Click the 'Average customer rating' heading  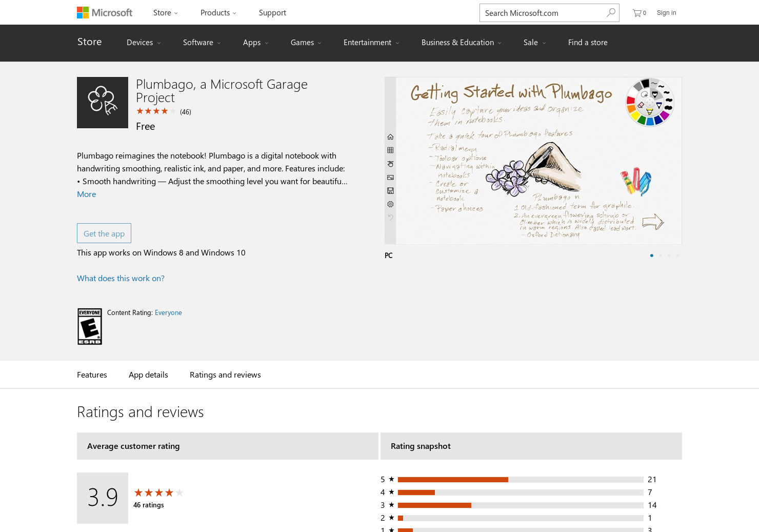tap(133, 446)
